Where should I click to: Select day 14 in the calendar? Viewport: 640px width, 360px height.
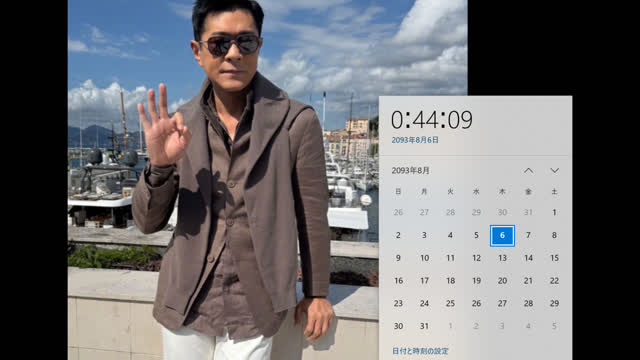click(528, 258)
